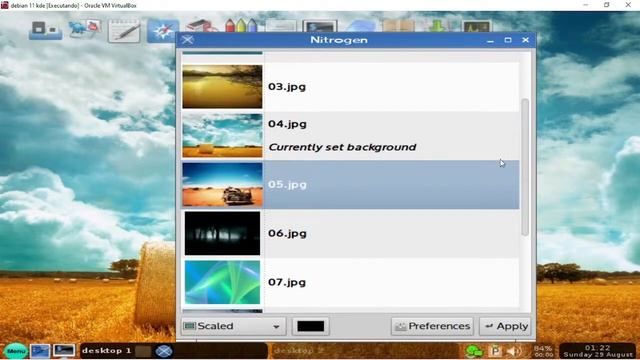
Task: Select the 04.jpg hay field thumbnail
Action: [222, 136]
